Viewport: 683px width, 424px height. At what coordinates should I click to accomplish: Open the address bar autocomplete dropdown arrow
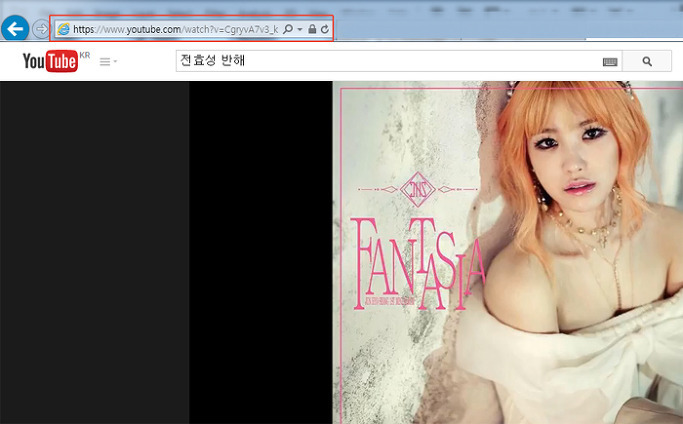(x=300, y=29)
